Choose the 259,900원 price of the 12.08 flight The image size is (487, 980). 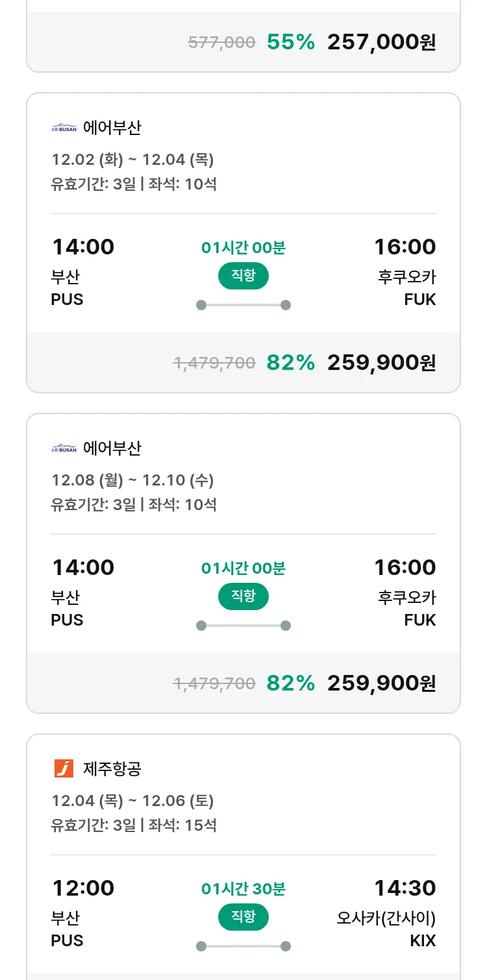click(381, 683)
